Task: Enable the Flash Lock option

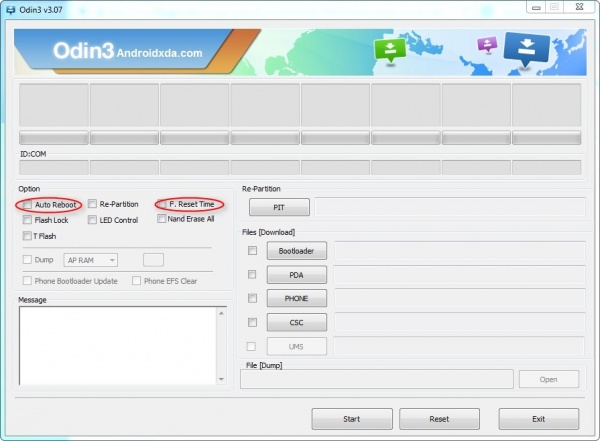Action: tap(27, 220)
